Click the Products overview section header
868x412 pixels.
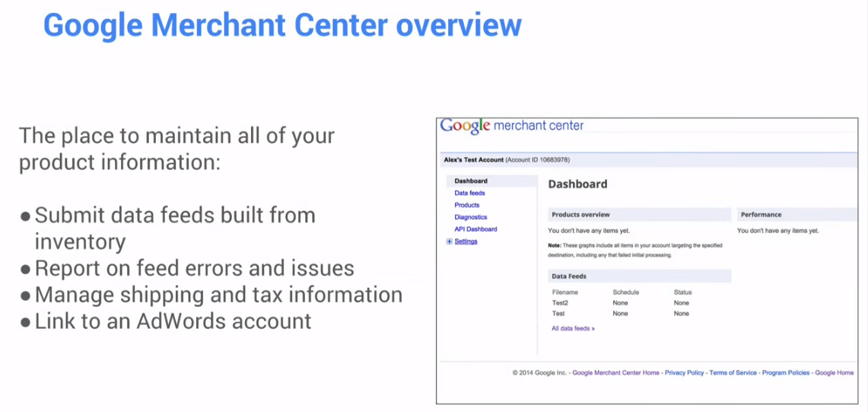[x=639, y=215]
